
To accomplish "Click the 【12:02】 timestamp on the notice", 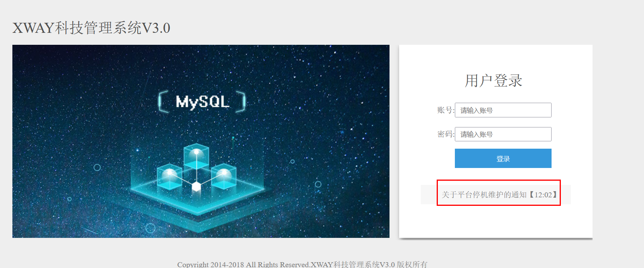I will 544,195.
